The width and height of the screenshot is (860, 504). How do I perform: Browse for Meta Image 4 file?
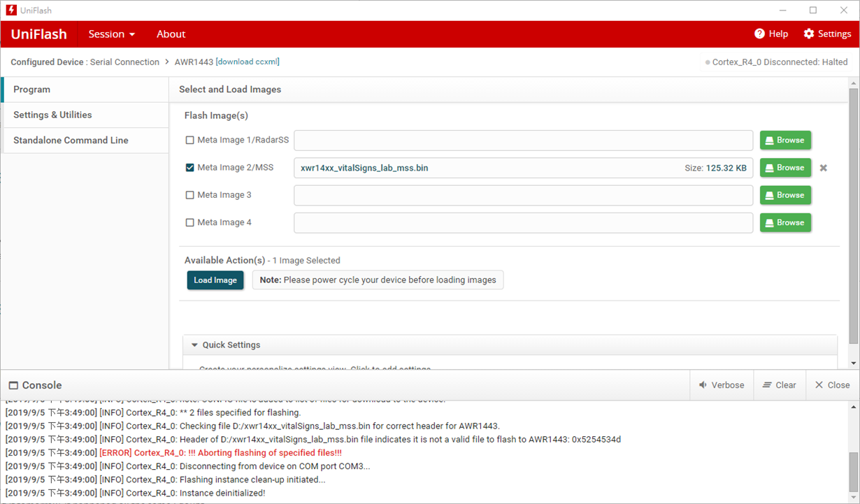click(x=786, y=222)
